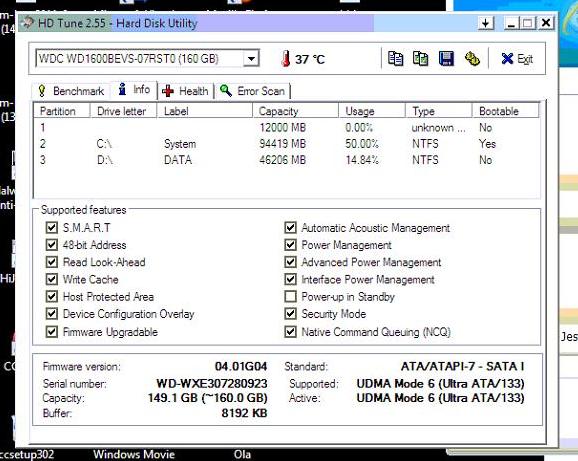Viewport: 578px width, 461px height.
Task: Switch to the Benchmark tab
Action: pyautogui.click(x=72, y=91)
